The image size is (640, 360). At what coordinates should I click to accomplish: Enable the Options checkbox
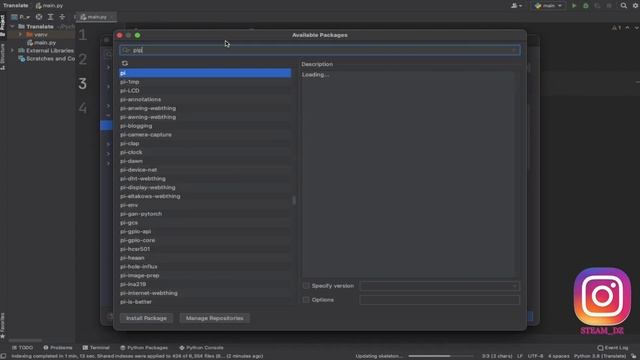(306, 300)
